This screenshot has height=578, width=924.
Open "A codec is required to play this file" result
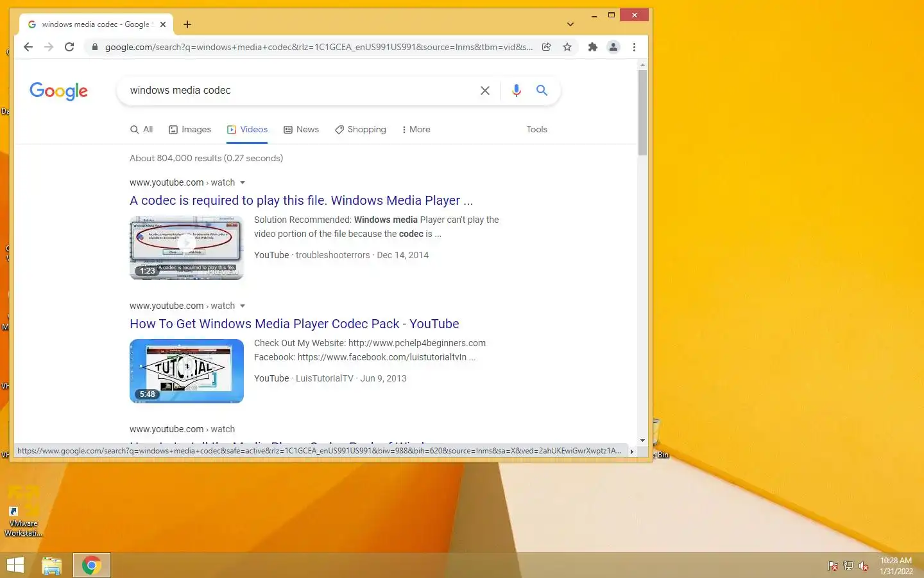301,200
